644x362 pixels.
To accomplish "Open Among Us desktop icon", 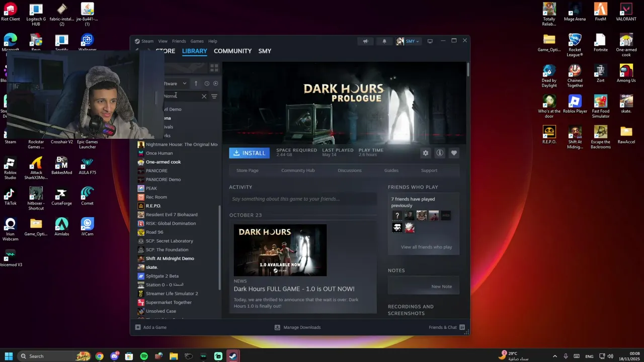I will point(626,73).
